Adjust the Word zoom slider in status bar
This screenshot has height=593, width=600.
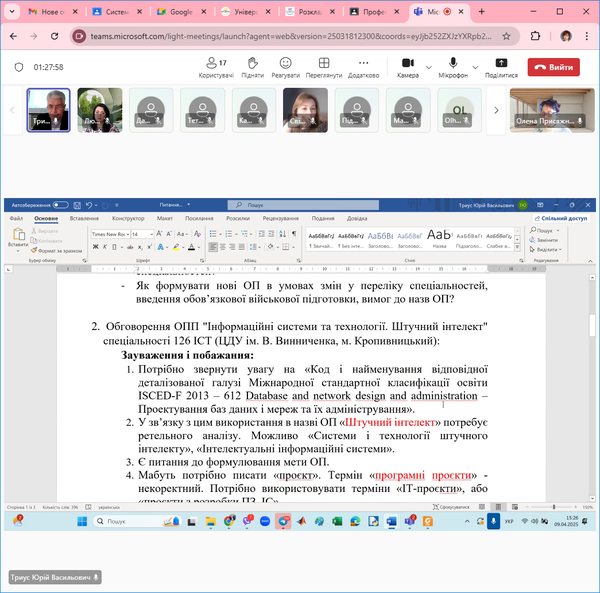pyautogui.click(x=555, y=507)
